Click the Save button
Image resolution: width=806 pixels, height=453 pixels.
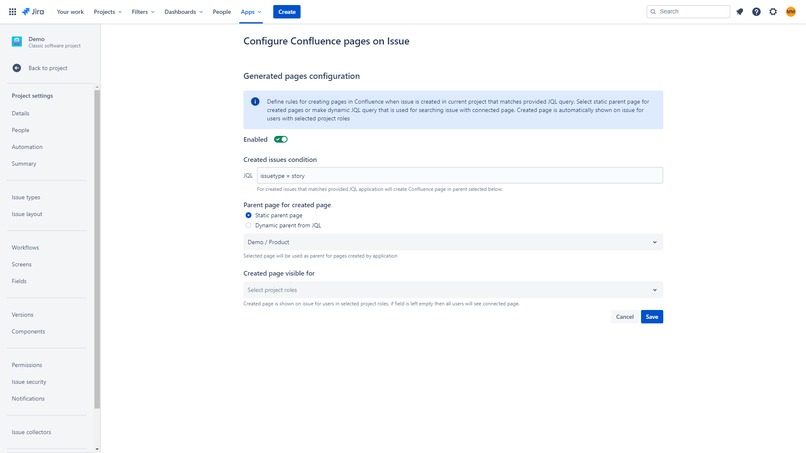pos(652,317)
